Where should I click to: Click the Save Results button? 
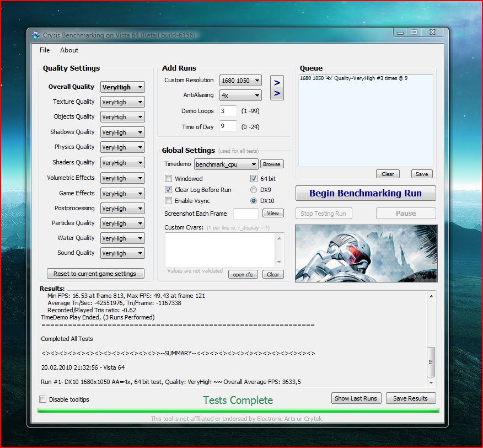411,398
